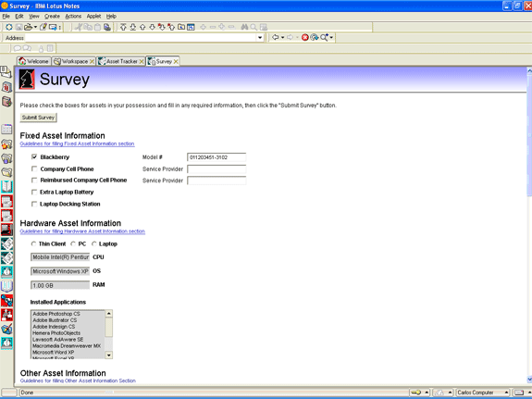Screen dimensions: 532x399
Task: Open the File menu
Action: coord(6,16)
